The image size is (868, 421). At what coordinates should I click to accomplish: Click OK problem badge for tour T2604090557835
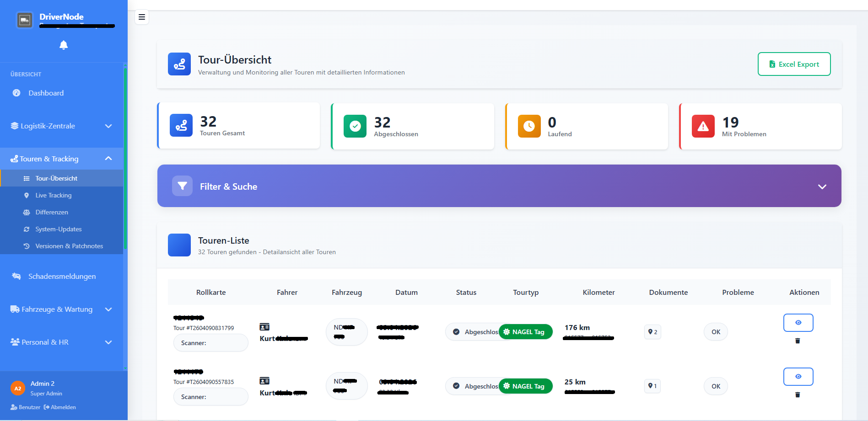[x=716, y=386]
